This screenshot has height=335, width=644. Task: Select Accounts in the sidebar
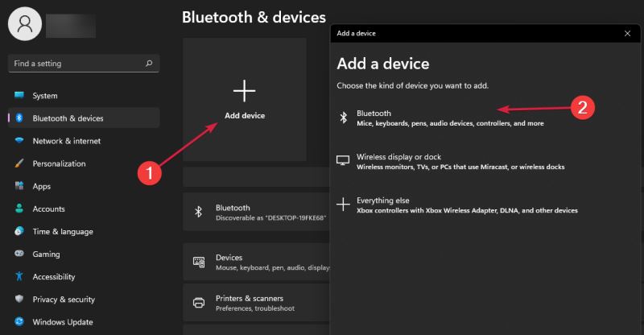tap(48, 209)
